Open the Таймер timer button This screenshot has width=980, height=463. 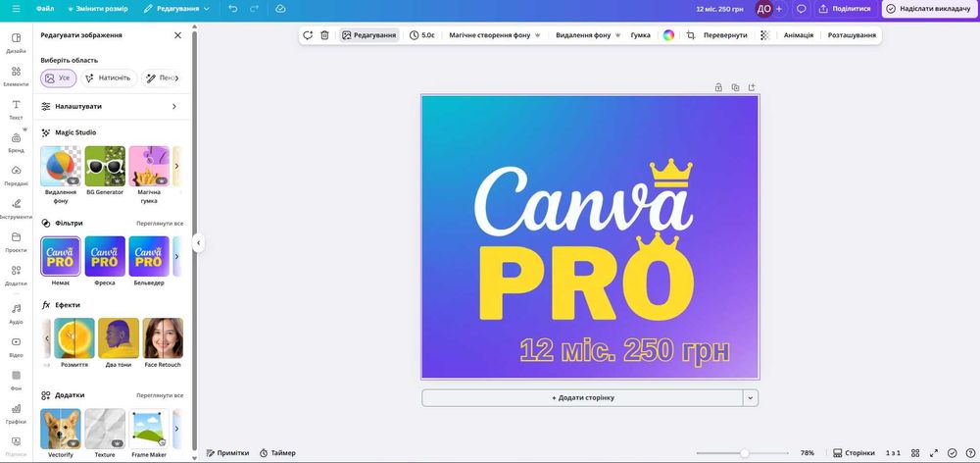(277, 452)
